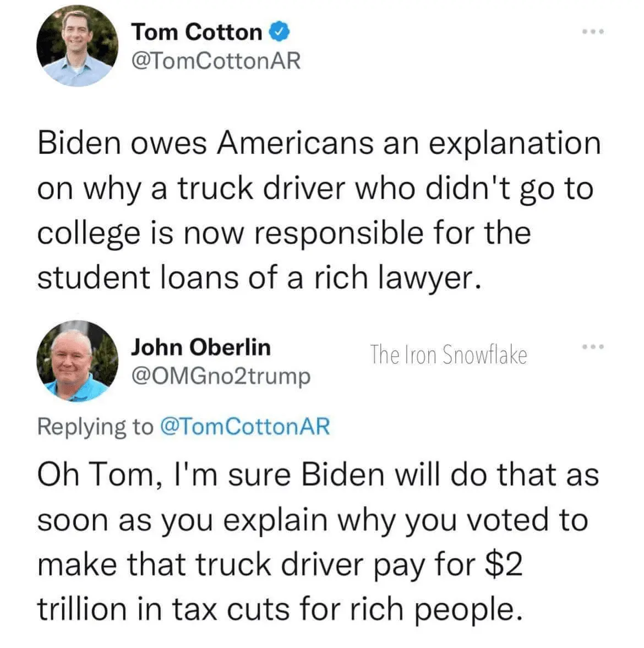The width and height of the screenshot is (644, 648).
Task: Click 'Oh Tom' at the start of Oberlin's reply
Action: point(94,475)
